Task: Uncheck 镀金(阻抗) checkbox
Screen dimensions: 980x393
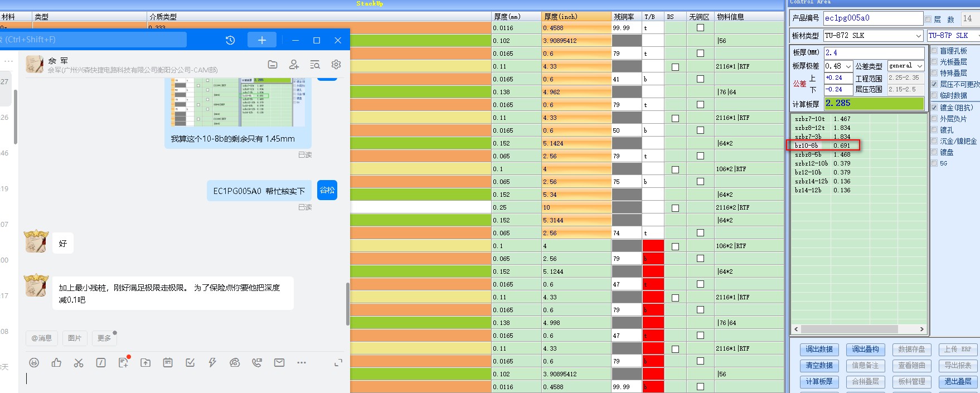Action: [934, 108]
